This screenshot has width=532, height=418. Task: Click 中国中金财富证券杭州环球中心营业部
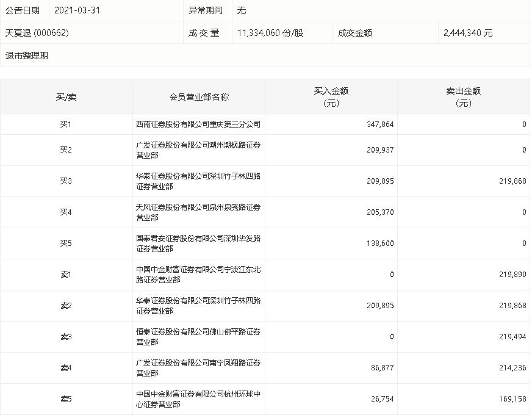(x=198, y=399)
